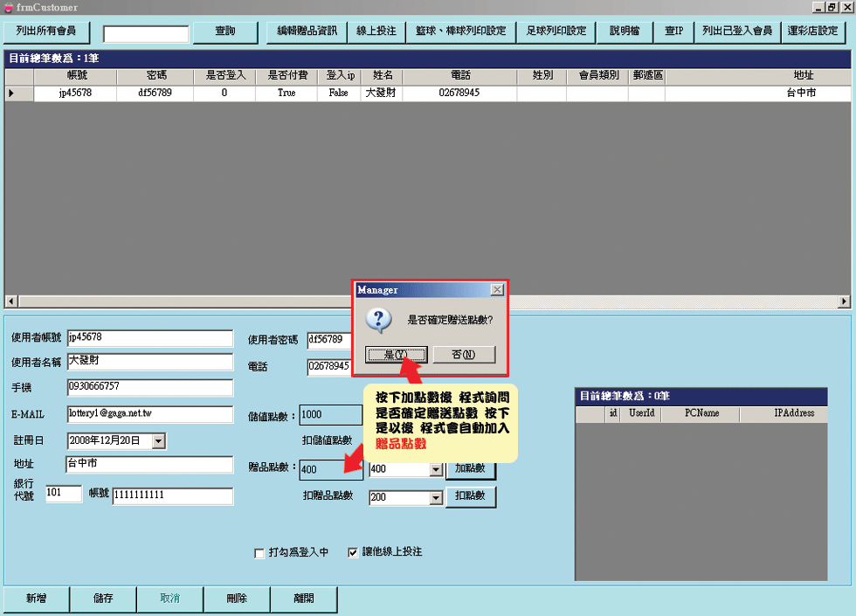Confirm with the 是(Y) button
856x616 pixels.
tap(396, 355)
